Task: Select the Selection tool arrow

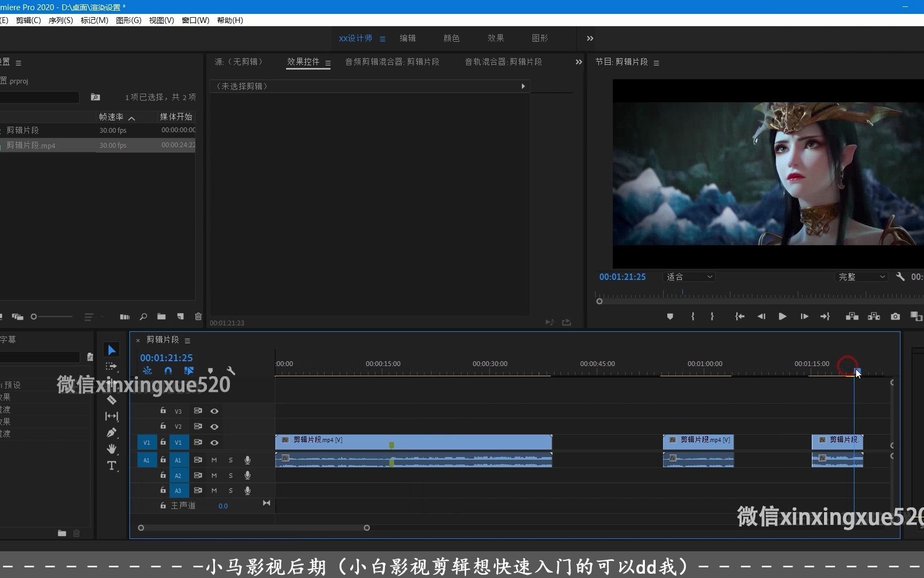Action: tap(111, 350)
